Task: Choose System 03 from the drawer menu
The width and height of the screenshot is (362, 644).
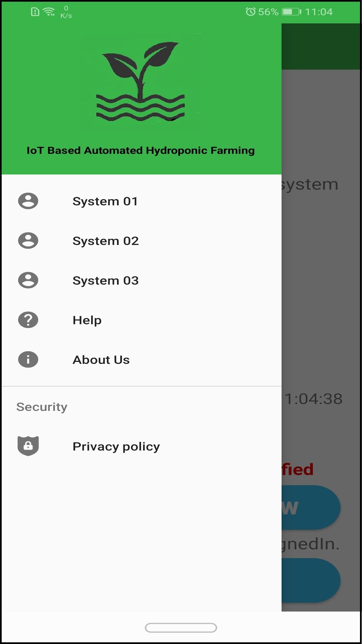Action: (x=106, y=280)
